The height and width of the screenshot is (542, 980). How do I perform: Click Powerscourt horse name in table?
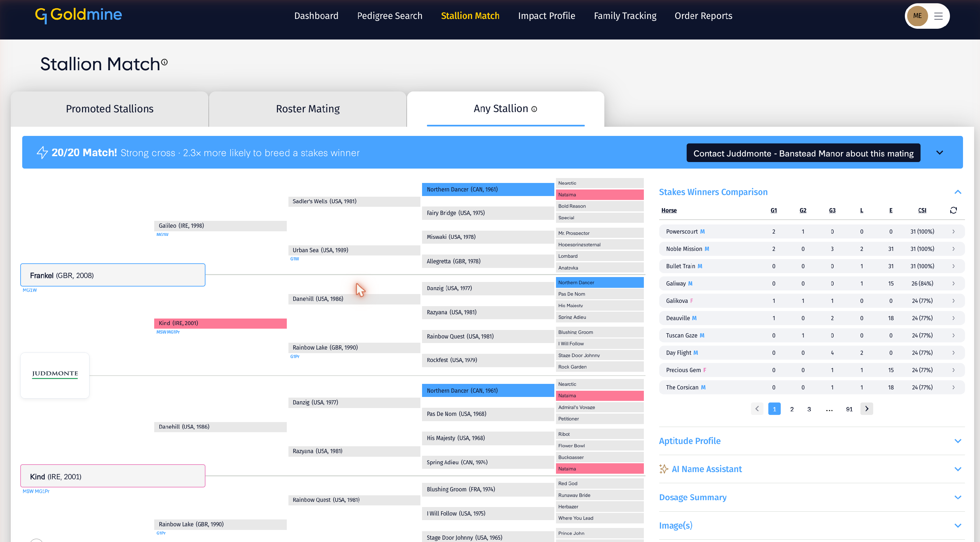point(682,232)
